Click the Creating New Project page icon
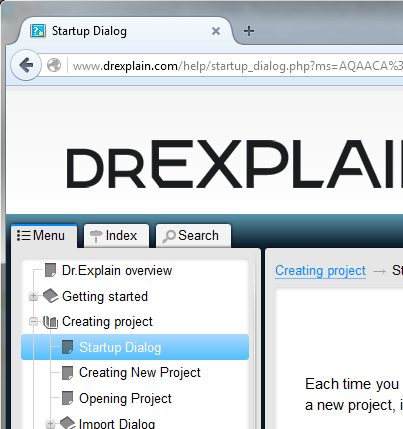The width and height of the screenshot is (403, 429). click(68, 373)
